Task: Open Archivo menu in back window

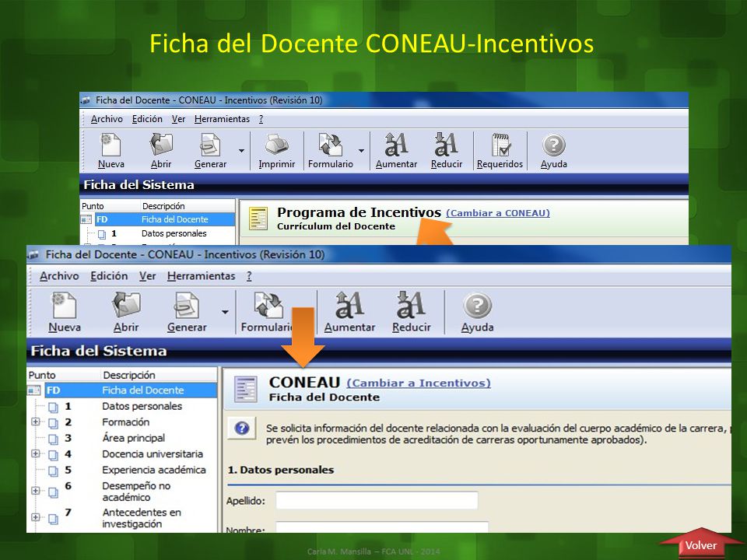Action: (107, 119)
